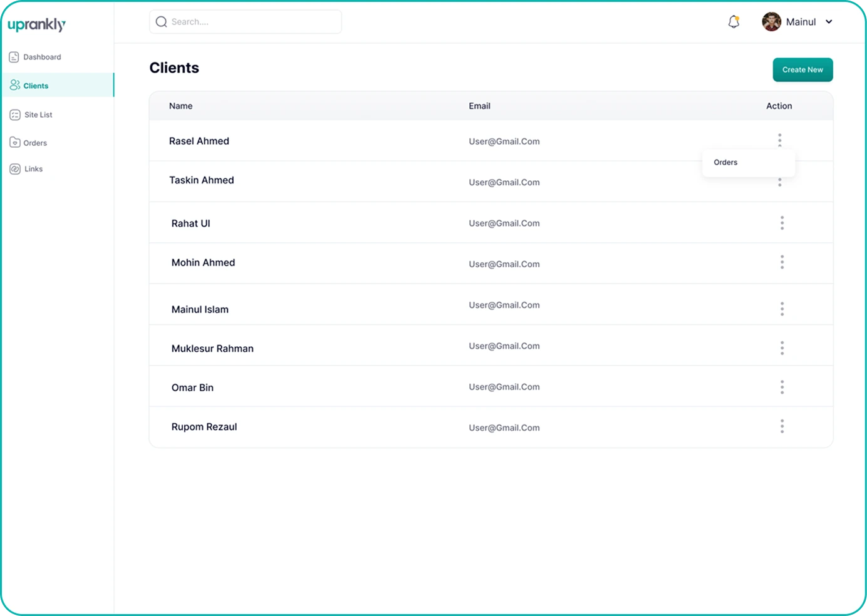Screen dimensions: 867x616
Task: Expand the Mainul account dropdown arrow
Action: [x=829, y=22]
